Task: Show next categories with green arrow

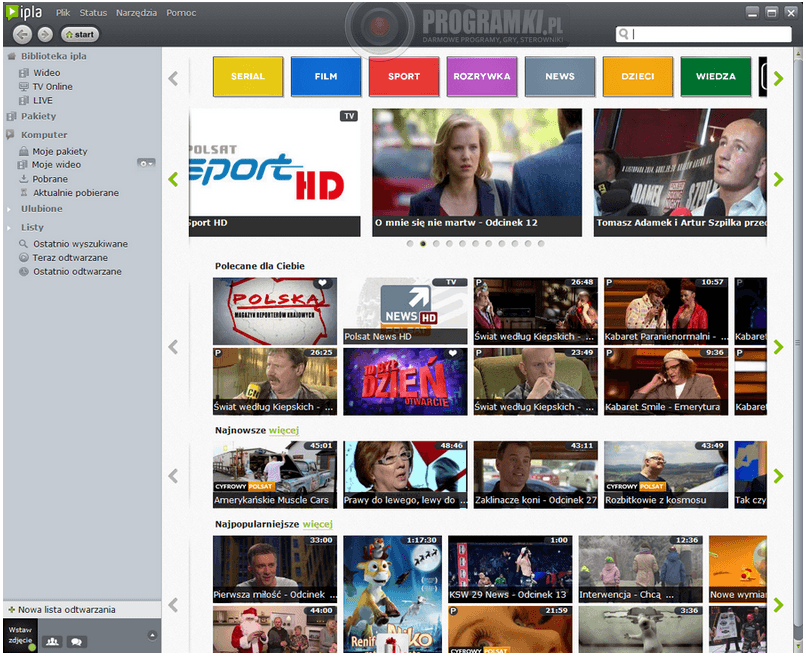Action: pyautogui.click(x=779, y=78)
